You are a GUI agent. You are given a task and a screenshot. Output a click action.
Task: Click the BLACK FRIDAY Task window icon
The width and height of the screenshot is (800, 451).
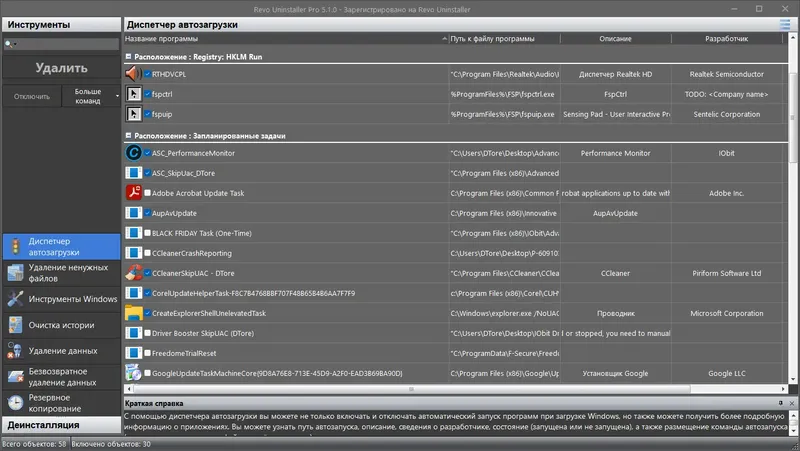point(133,233)
